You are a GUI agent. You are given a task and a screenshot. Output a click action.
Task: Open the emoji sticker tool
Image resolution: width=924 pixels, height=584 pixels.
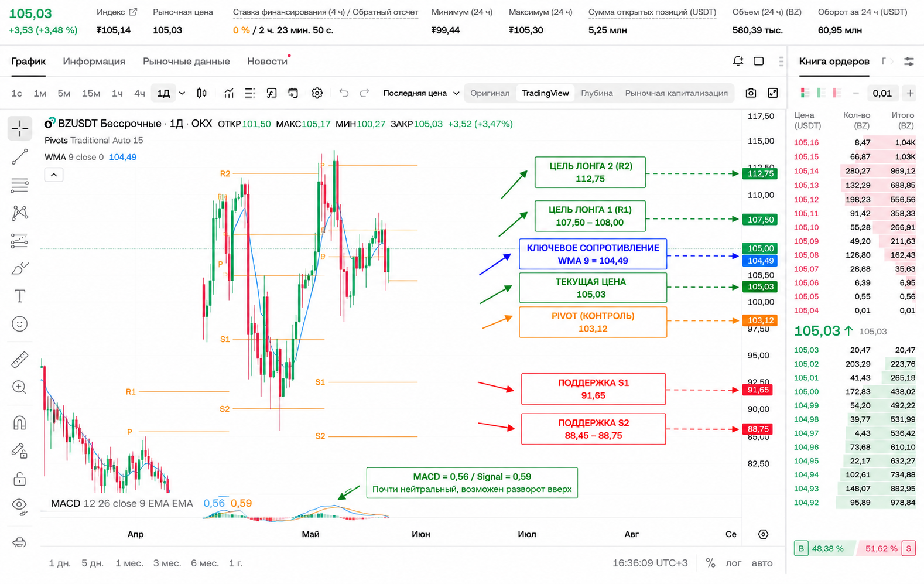(20, 324)
